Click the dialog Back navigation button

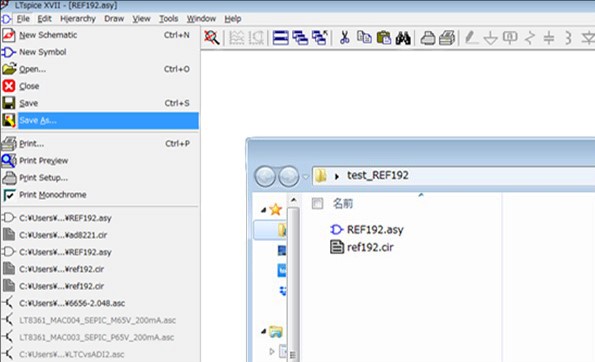(x=265, y=176)
